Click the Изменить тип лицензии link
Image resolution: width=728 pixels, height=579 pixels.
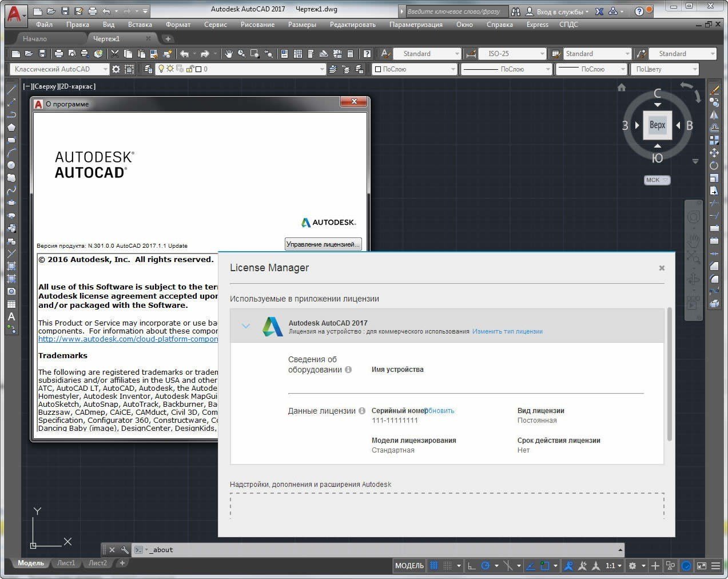(507, 331)
